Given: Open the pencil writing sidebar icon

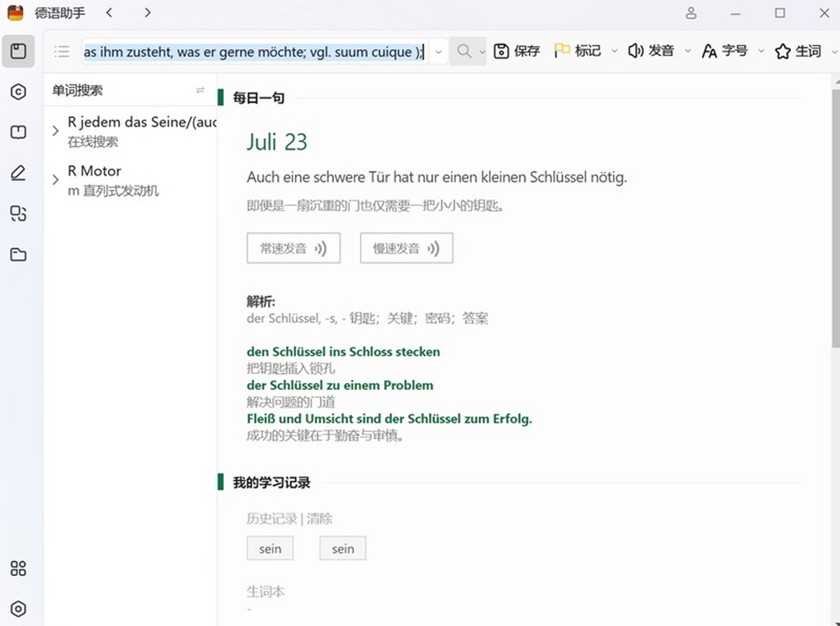Looking at the screenshot, I should point(18,173).
